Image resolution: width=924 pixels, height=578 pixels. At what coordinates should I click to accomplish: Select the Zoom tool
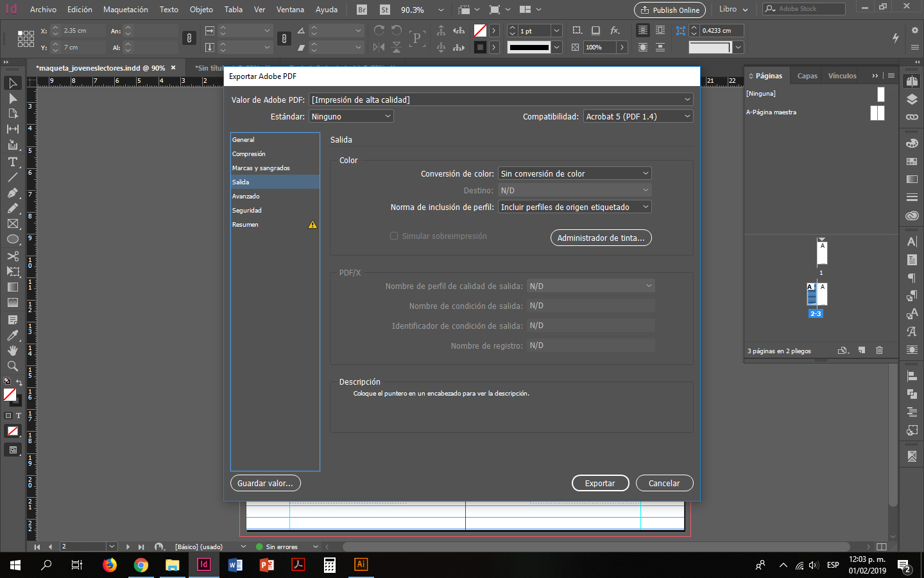coord(12,366)
